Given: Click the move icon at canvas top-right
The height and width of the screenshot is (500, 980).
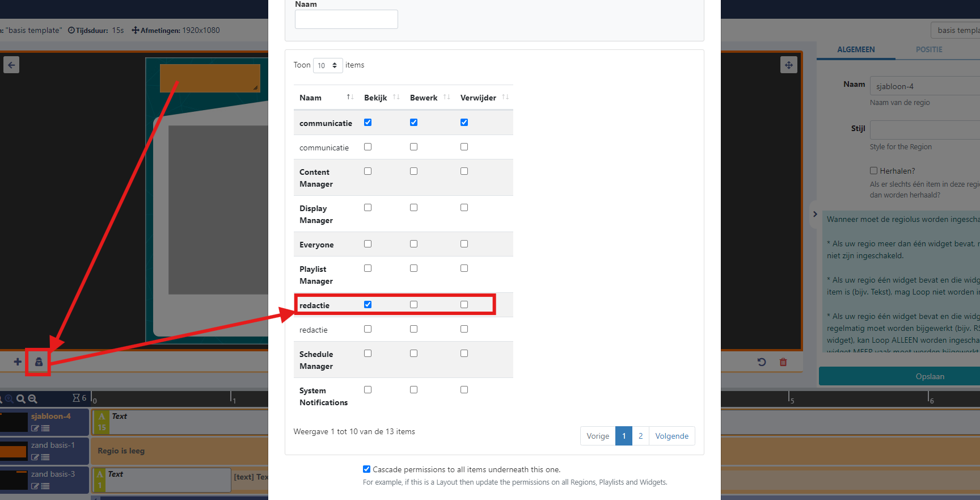Looking at the screenshot, I should point(788,65).
